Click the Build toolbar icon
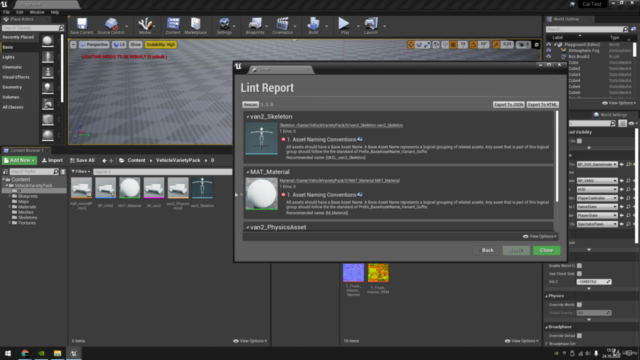The width and height of the screenshot is (640, 360). click(x=313, y=26)
